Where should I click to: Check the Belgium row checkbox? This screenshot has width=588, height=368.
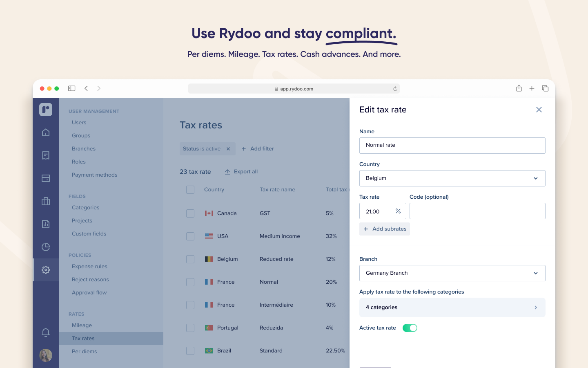click(190, 259)
